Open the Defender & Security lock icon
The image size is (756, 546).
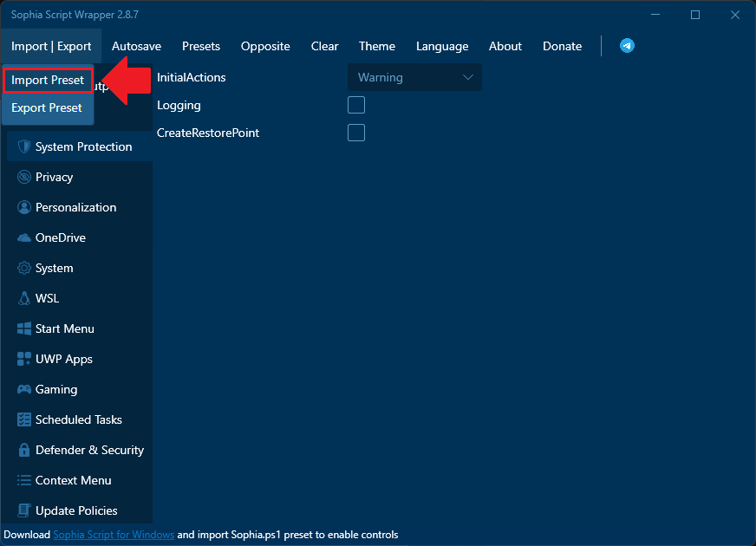coord(24,450)
